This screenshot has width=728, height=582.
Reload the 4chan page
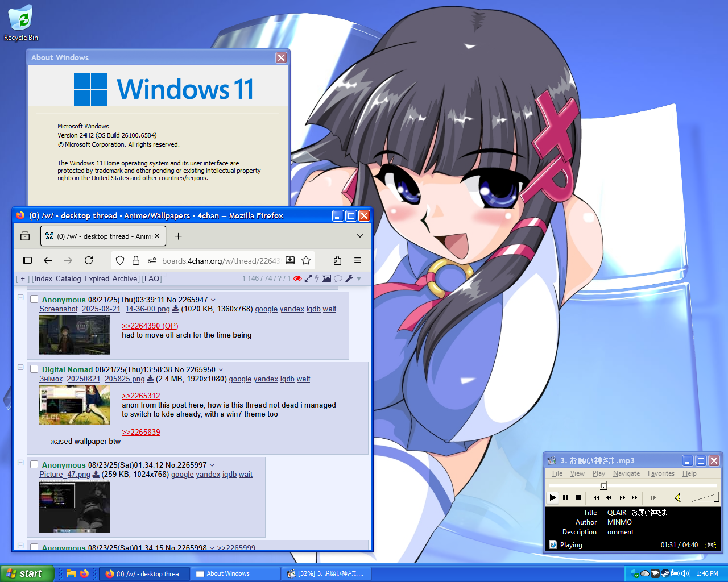[89, 260]
